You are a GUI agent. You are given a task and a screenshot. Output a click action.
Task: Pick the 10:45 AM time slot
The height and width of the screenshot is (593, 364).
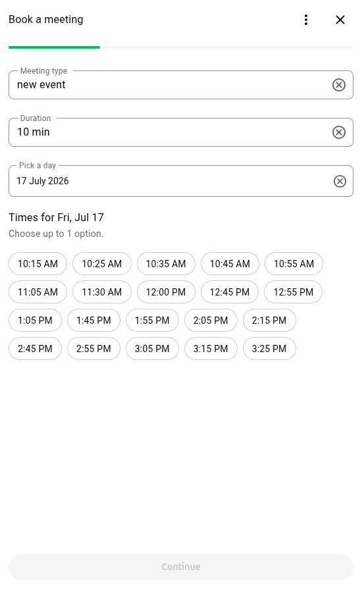(x=230, y=264)
